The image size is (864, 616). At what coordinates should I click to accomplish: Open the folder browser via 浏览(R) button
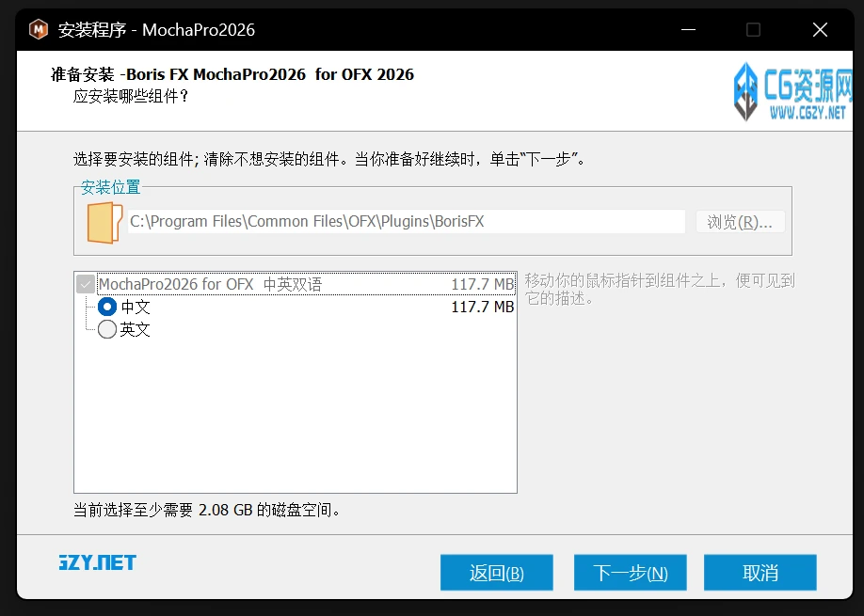click(x=740, y=221)
